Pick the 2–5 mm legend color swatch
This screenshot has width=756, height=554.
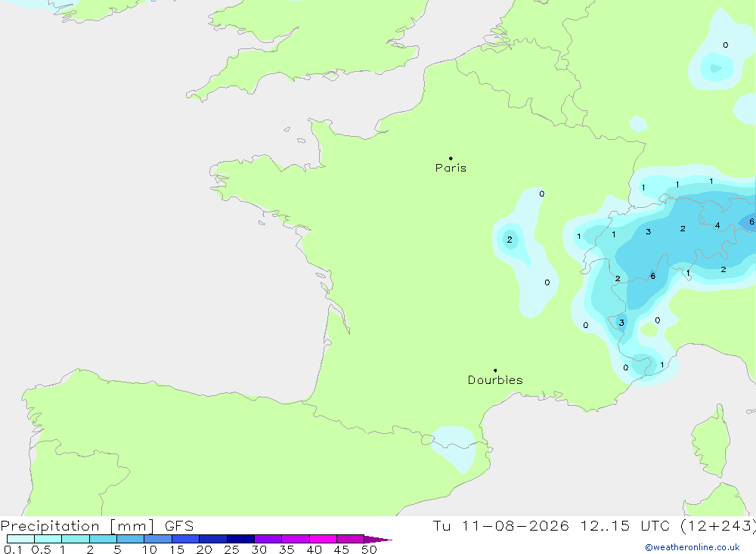pyautogui.click(x=103, y=539)
